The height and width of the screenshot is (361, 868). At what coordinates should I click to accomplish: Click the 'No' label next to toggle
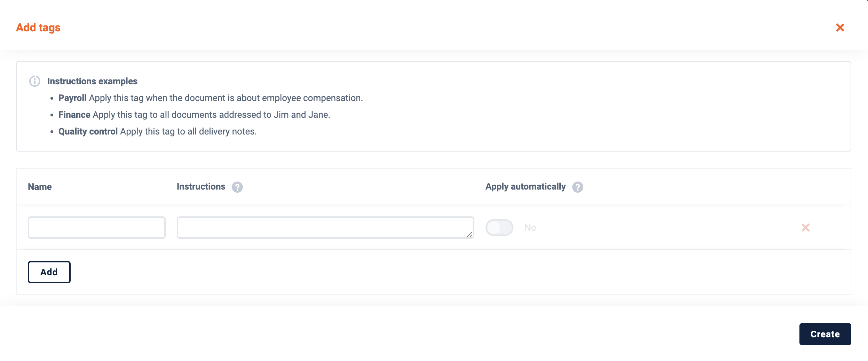tap(530, 228)
